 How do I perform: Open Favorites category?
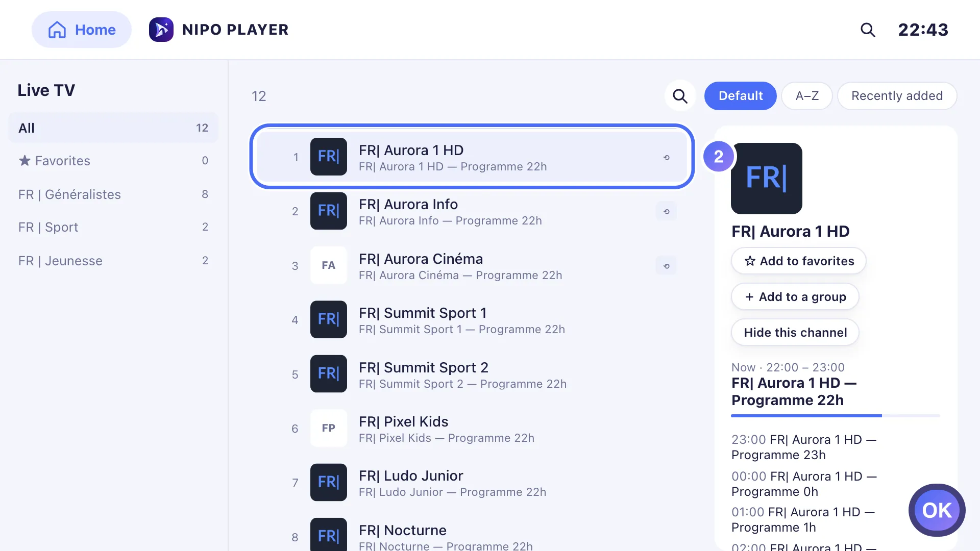point(113,161)
